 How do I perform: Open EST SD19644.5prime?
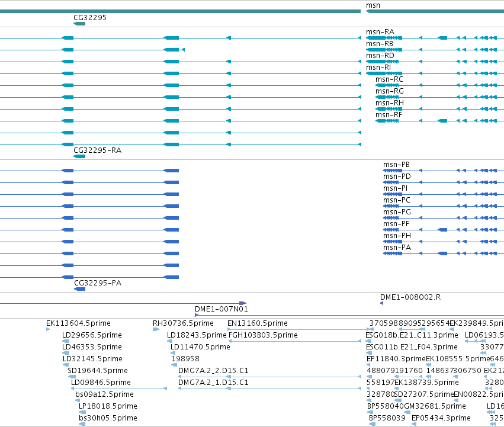[98, 371]
